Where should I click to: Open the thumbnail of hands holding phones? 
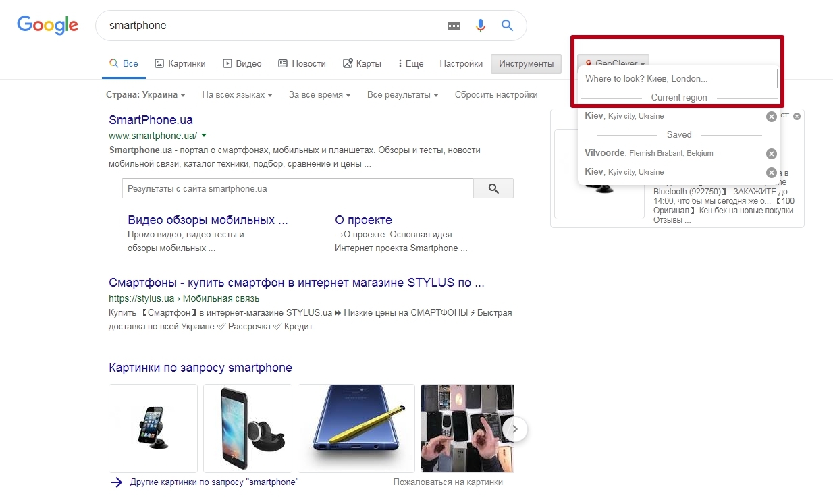[x=467, y=428]
